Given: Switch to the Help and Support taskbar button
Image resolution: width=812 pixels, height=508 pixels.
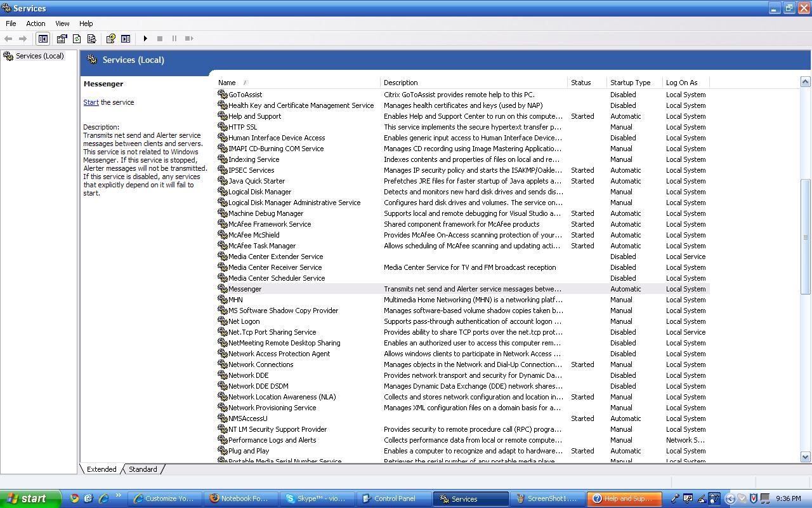Looking at the screenshot, I should (624, 498).
